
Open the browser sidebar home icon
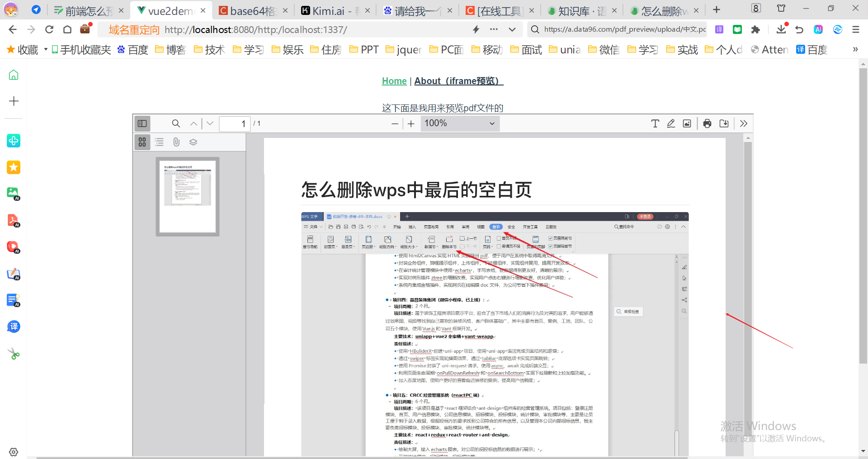(14, 75)
